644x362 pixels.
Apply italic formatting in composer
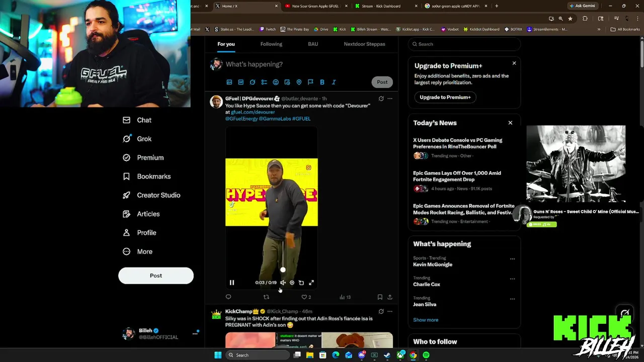334,82
